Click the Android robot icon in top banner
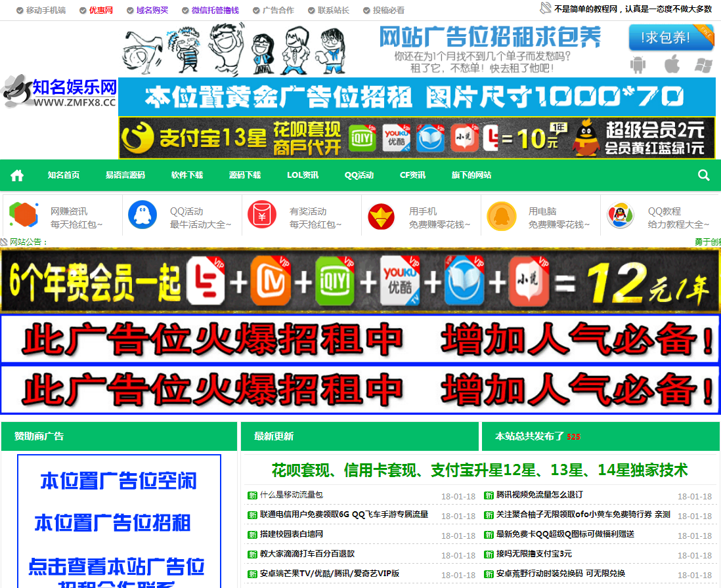The width and height of the screenshot is (721, 588). pyautogui.click(x=638, y=64)
